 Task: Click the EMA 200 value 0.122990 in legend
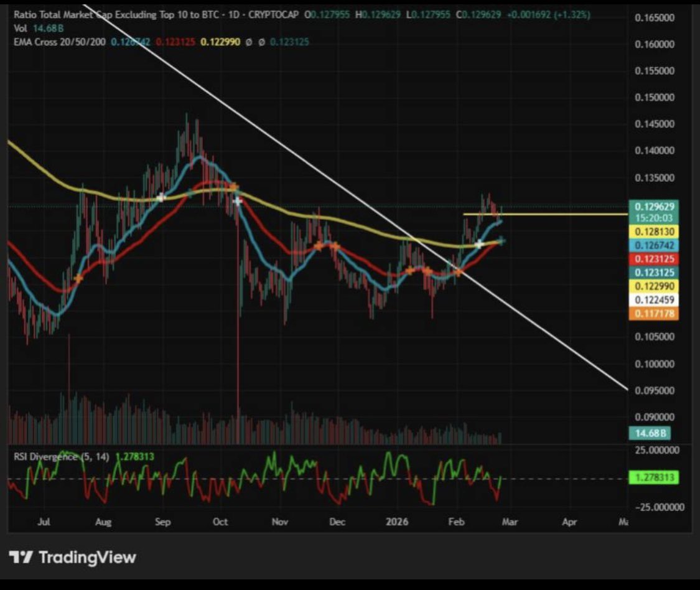pos(220,42)
